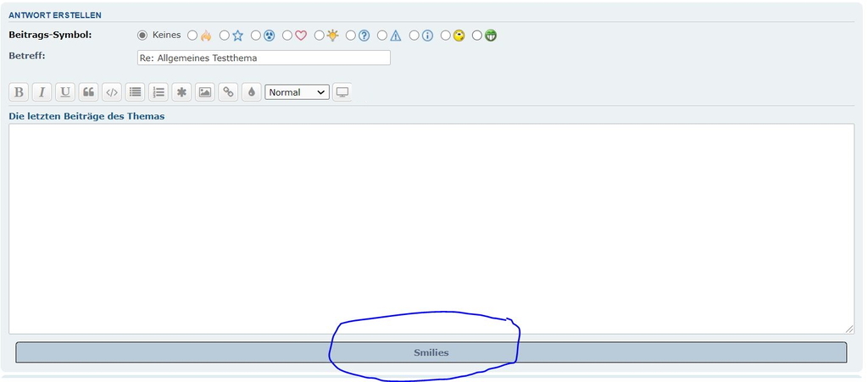Choose the blue star post symbol radio button

point(224,36)
